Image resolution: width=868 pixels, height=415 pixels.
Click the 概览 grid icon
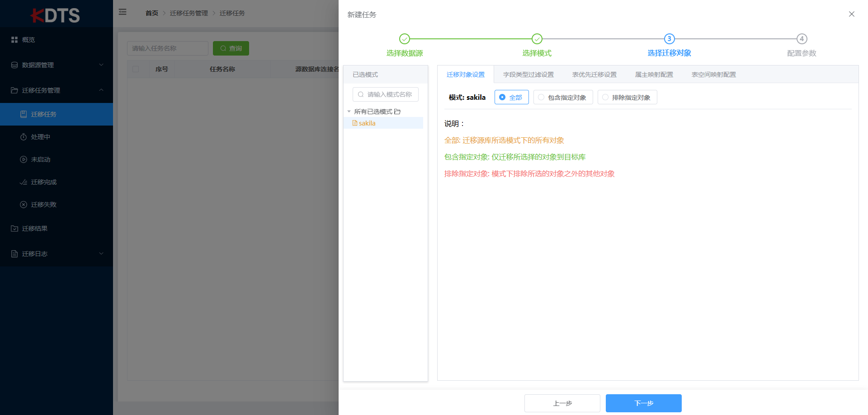coord(14,40)
